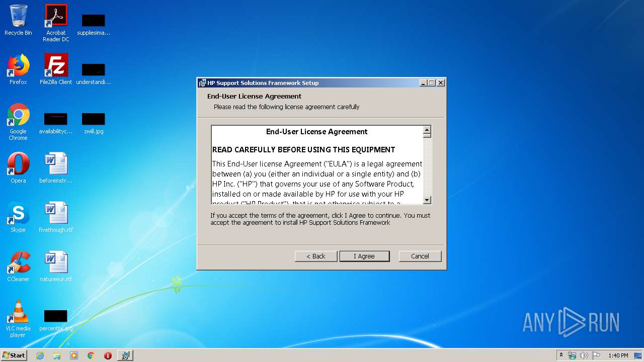Open Action Center flag icon
644x362 pixels.
click(596, 355)
